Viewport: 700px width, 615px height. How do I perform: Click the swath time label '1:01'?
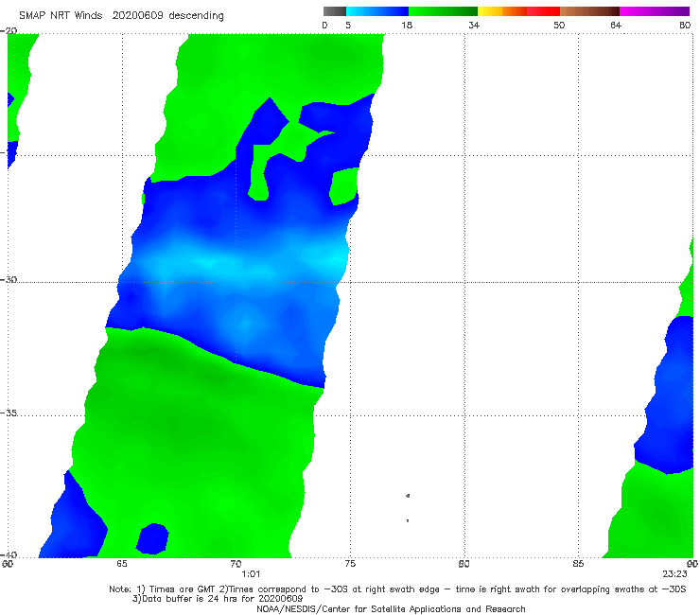(251, 574)
